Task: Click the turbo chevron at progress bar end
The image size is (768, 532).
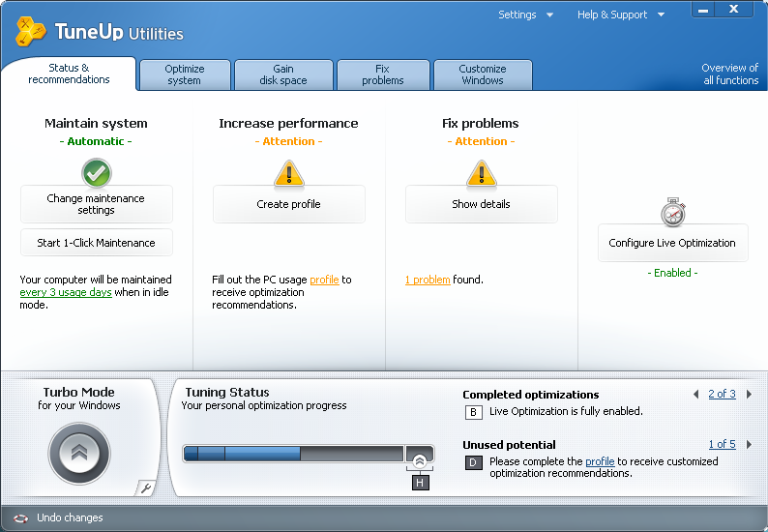Action: pos(419,460)
